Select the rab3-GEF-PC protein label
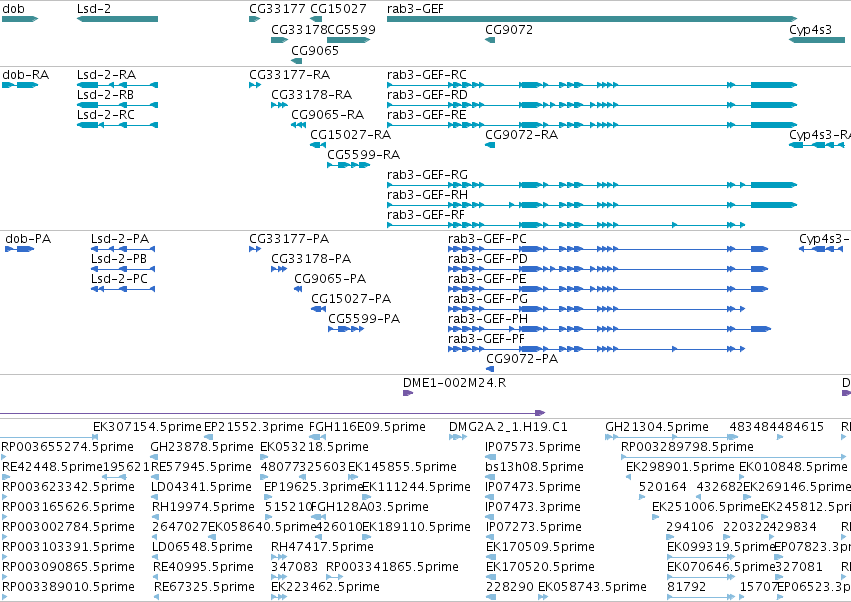The image size is (851, 602). tap(487, 238)
